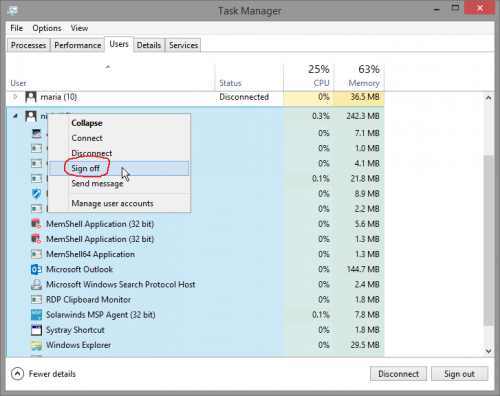This screenshot has width=500, height=396.
Task: Click the 0.3% CPU value
Action: click(x=321, y=116)
